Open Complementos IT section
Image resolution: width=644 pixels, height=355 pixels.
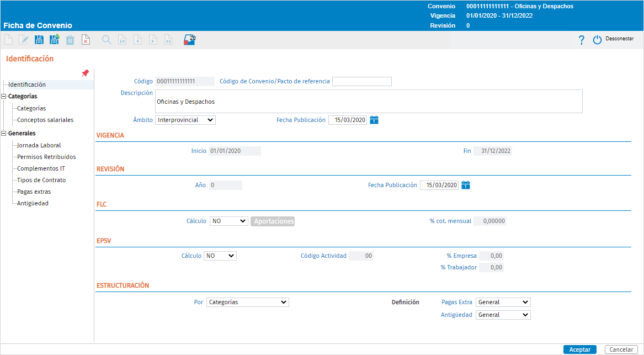41,168
